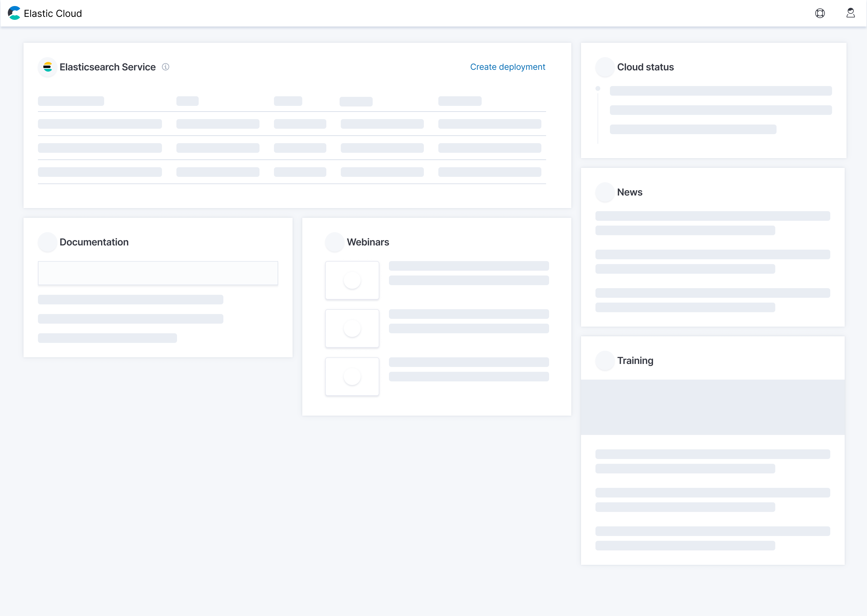Open the first webinar thumbnail
Image resolution: width=867 pixels, height=616 pixels.
(x=352, y=280)
